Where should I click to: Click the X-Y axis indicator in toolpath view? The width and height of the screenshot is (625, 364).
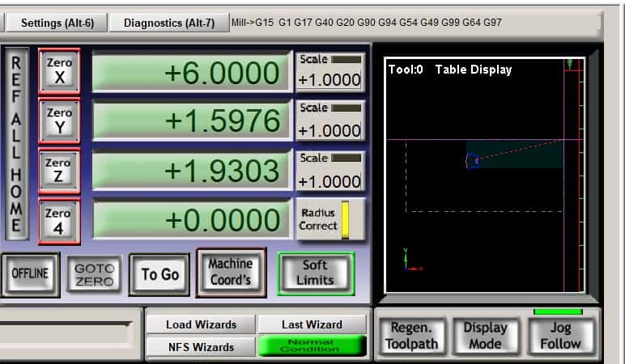click(412, 260)
